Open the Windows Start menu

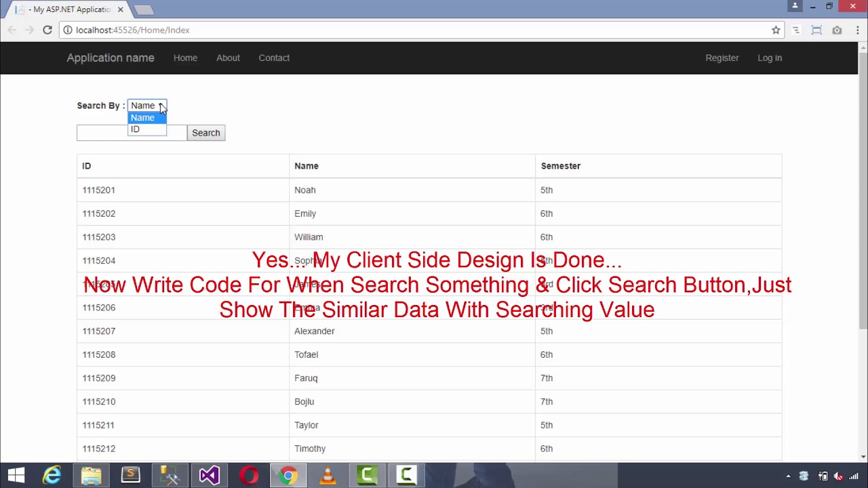click(16, 475)
